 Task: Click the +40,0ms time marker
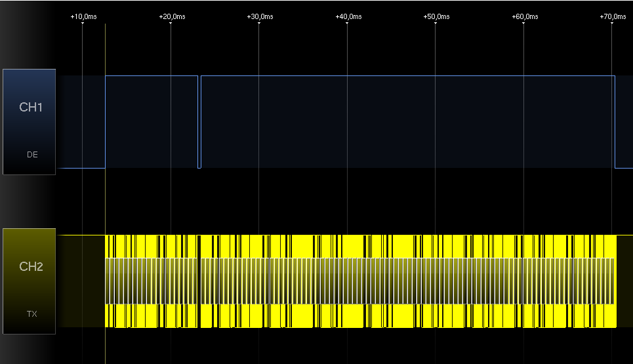pyautogui.click(x=348, y=16)
